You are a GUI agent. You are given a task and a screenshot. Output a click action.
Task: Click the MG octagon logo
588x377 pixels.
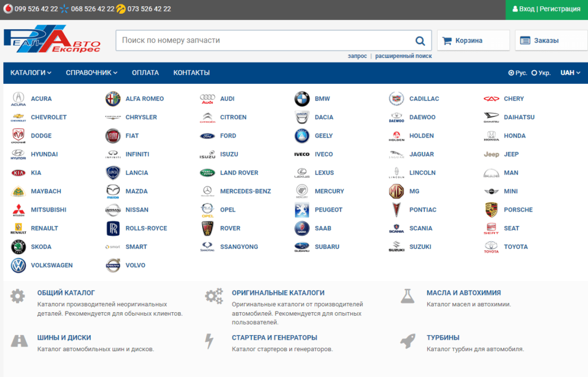pos(396,191)
